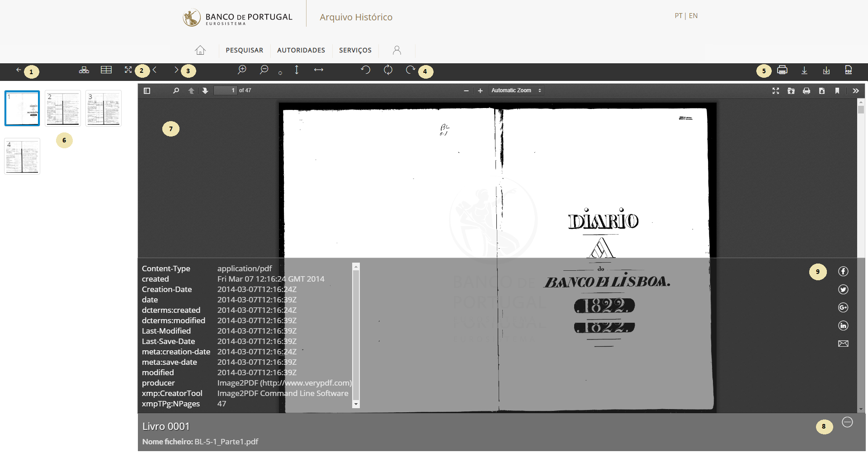Download from the PDF viewer toolbar
Screen dimensions: 868x457
tap(822, 91)
